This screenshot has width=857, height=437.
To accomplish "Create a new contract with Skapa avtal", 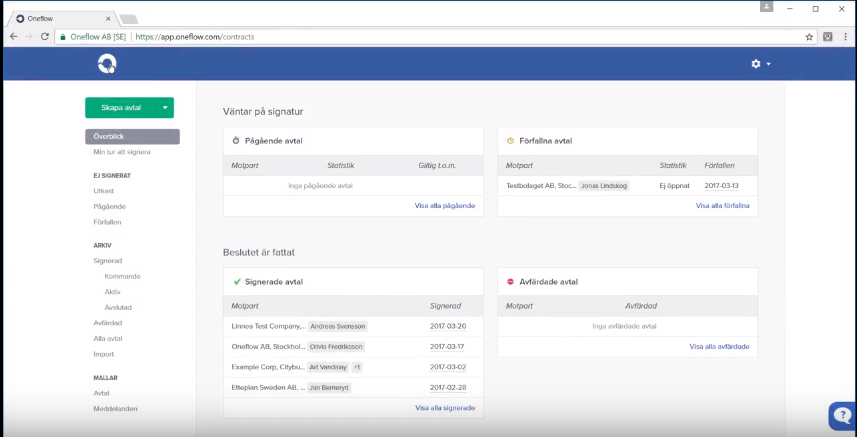I will coord(121,108).
